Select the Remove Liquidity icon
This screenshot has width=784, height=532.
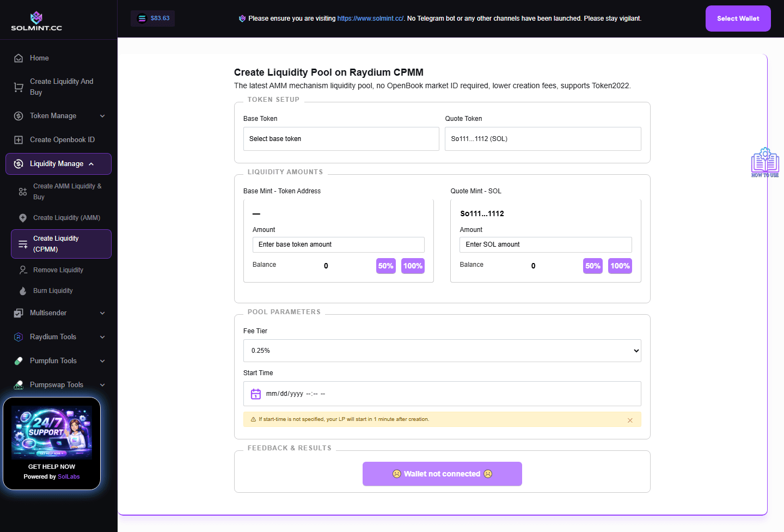click(x=22, y=270)
